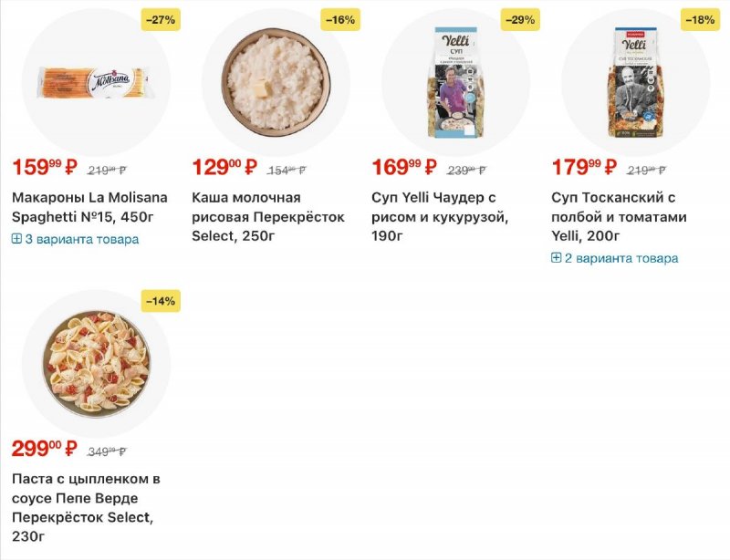Open the La Molisana Spaghetti product image
Screen dimensions: 730x560
pyautogui.click(x=96, y=82)
